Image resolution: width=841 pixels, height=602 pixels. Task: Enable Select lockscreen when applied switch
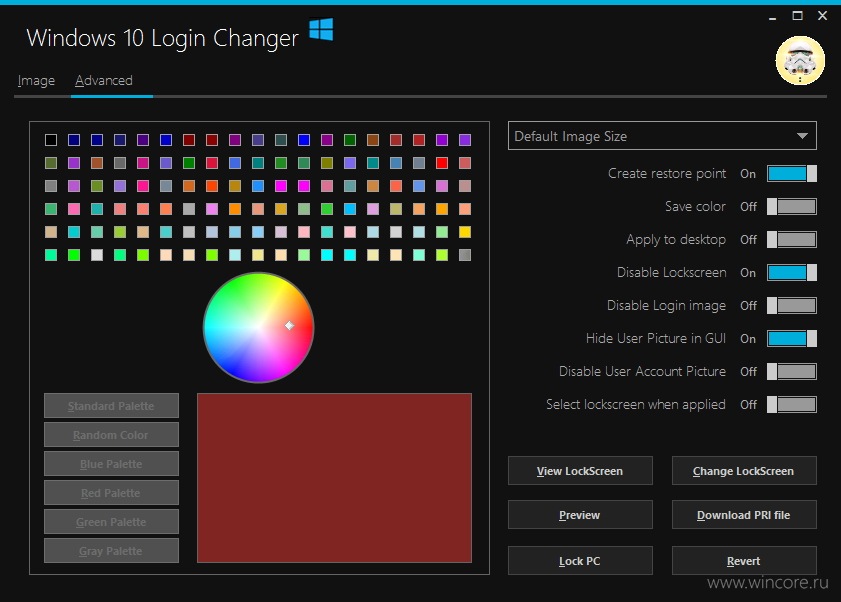(792, 405)
